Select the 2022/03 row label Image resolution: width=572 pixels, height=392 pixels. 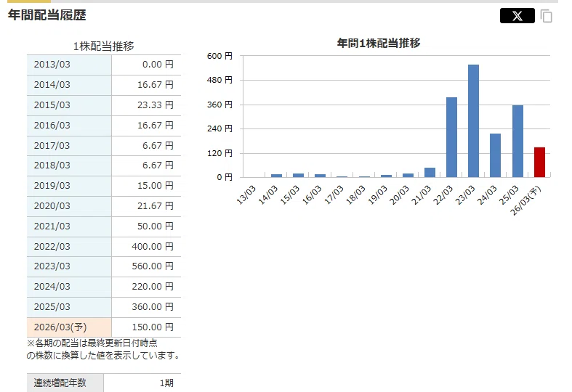69,247
